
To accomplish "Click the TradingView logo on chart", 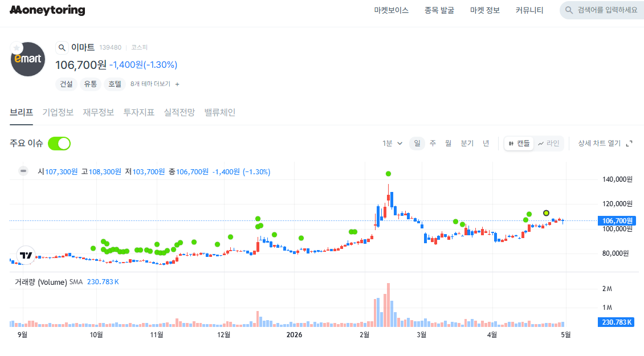I will point(26,255).
